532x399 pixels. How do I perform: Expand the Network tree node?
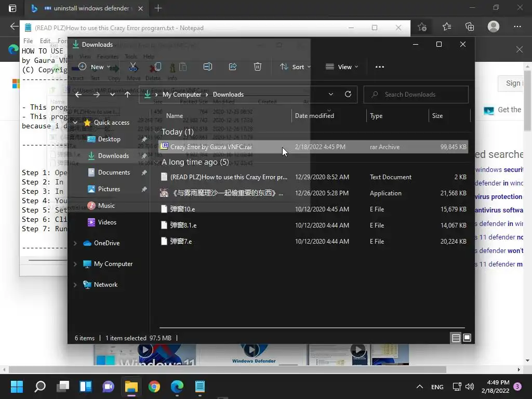point(75,285)
